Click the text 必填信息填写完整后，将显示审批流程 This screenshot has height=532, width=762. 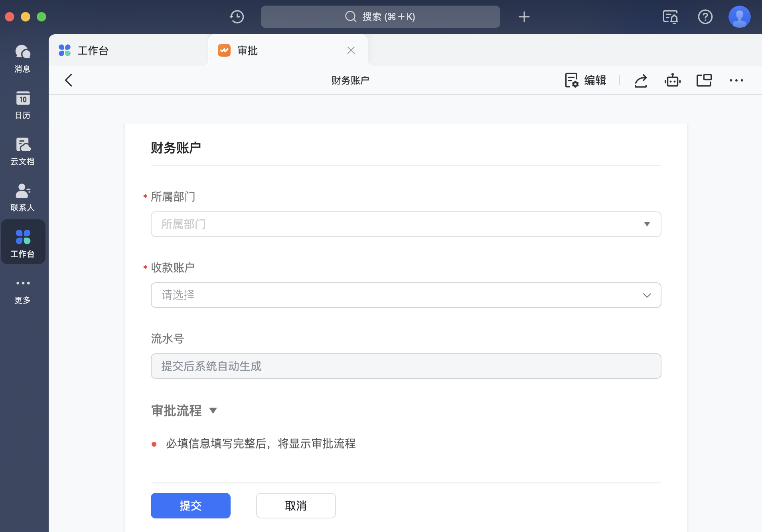point(261,443)
